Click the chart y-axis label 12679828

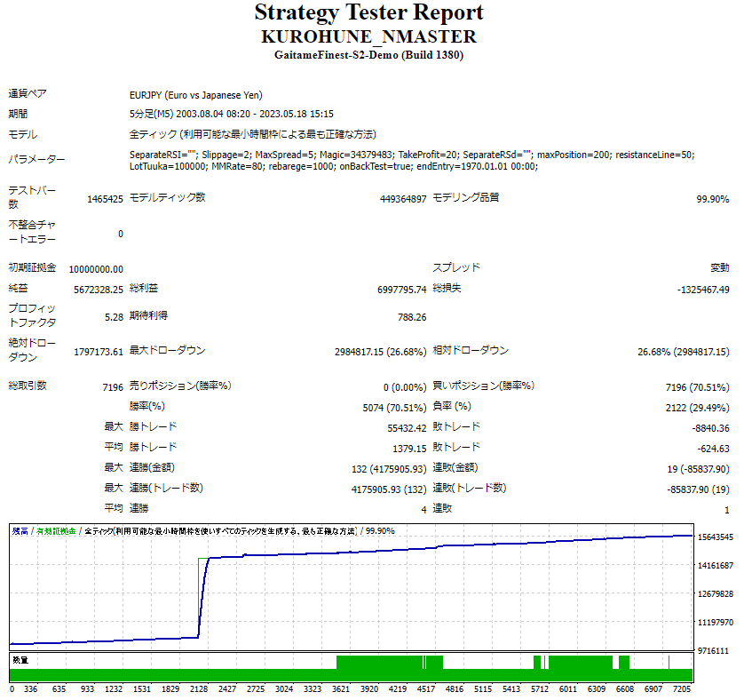point(716,594)
